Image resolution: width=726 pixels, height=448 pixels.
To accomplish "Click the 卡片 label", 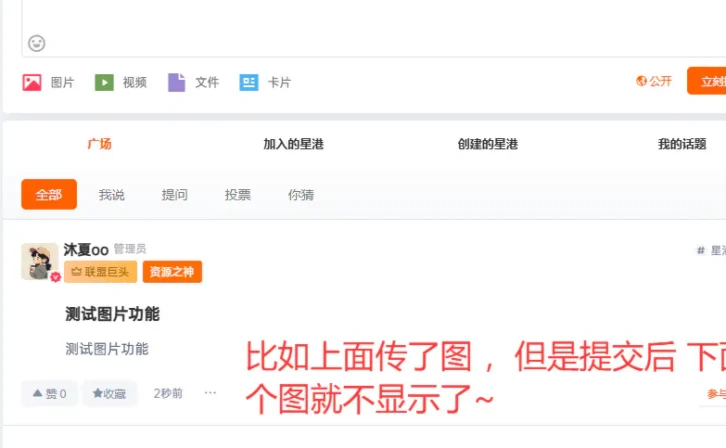I will (280, 82).
